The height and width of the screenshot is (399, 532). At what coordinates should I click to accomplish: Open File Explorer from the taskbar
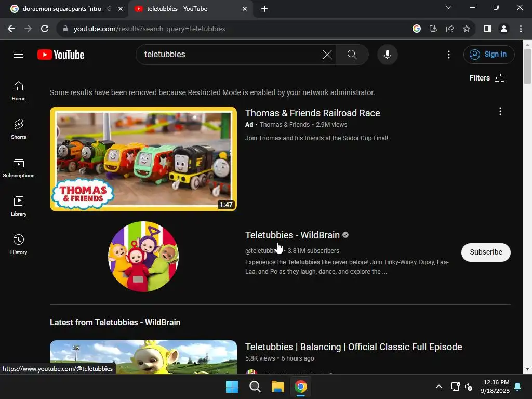click(278, 387)
